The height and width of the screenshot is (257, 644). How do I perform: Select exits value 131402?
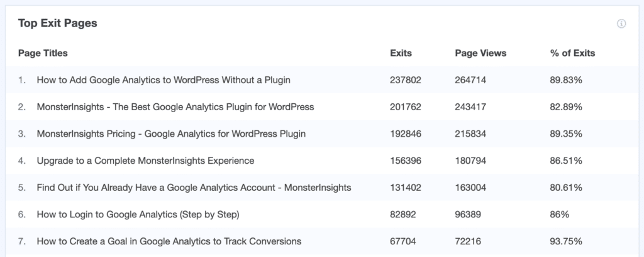click(x=406, y=188)
